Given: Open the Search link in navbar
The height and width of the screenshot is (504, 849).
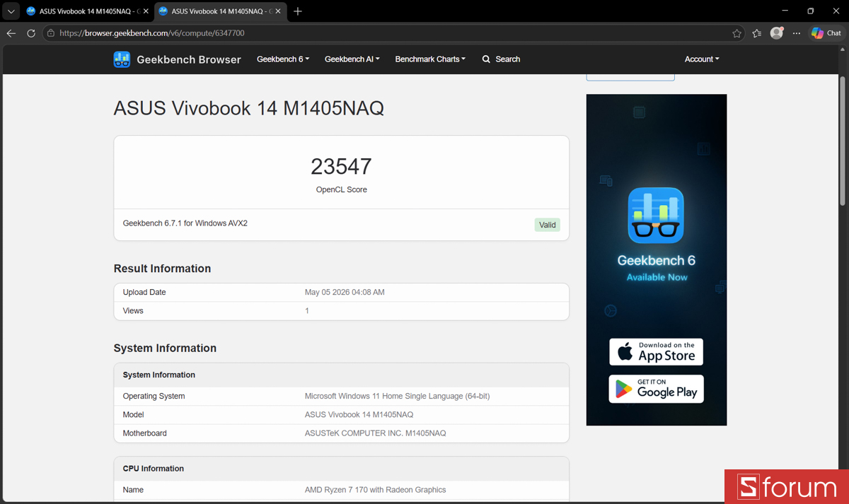Looking at the screenshot, I should (x=501, y=59).
